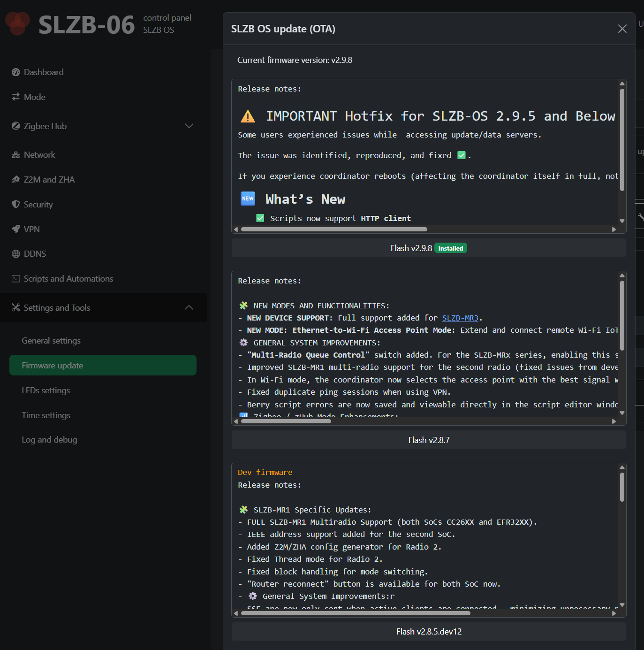The image size is (644, 650).
Task: Close the SLZB OS update dialog
Action: point(622,29)
